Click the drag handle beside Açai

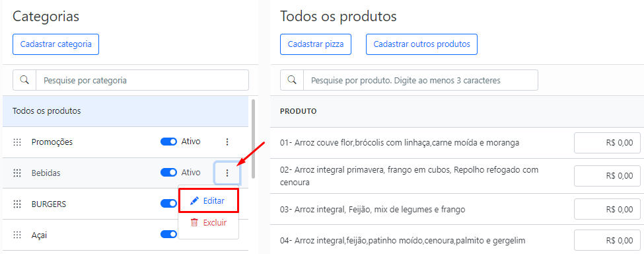coord(17,235)
